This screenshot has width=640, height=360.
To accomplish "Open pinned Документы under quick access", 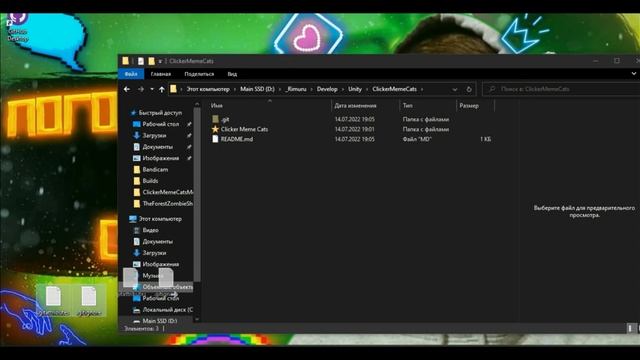I will 157,147.
